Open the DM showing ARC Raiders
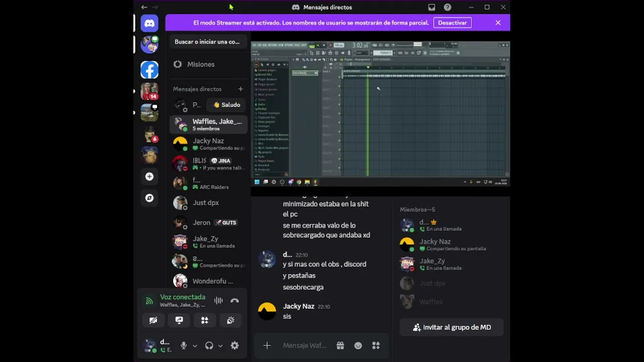Image resolution: width=644 pixels, height=362 pixels. (208, 184)
